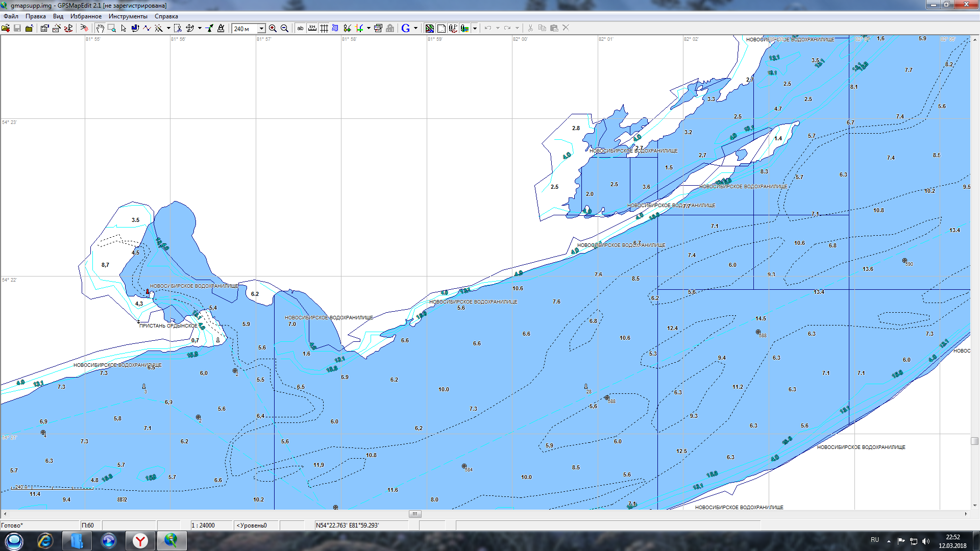Image resolution: width=980 pixels, height=551 pixels.
Task: Click the Open/Add map file icon
Action: click(6, 28)
